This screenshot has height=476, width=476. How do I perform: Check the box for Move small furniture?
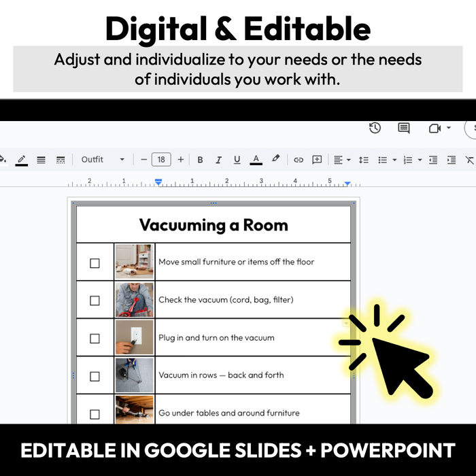[95, 262]
